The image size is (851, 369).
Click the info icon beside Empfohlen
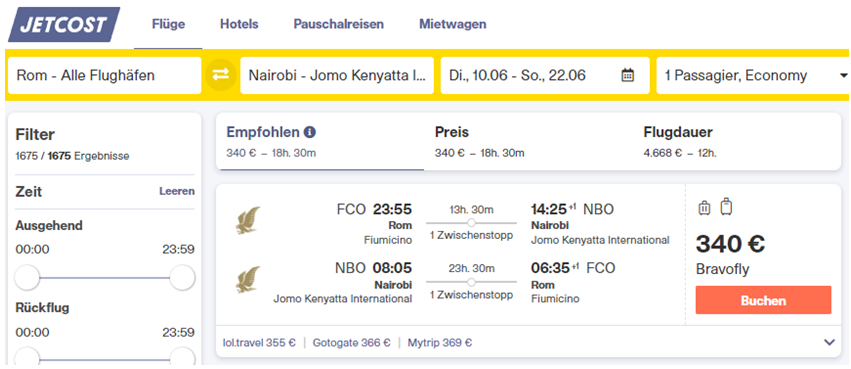click(x=310, y=132)
